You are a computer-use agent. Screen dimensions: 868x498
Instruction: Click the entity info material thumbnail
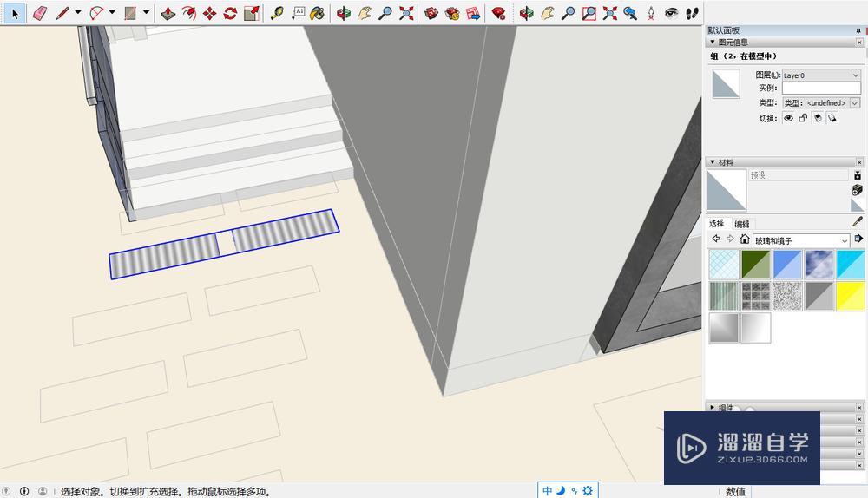[x=726, y=83]
